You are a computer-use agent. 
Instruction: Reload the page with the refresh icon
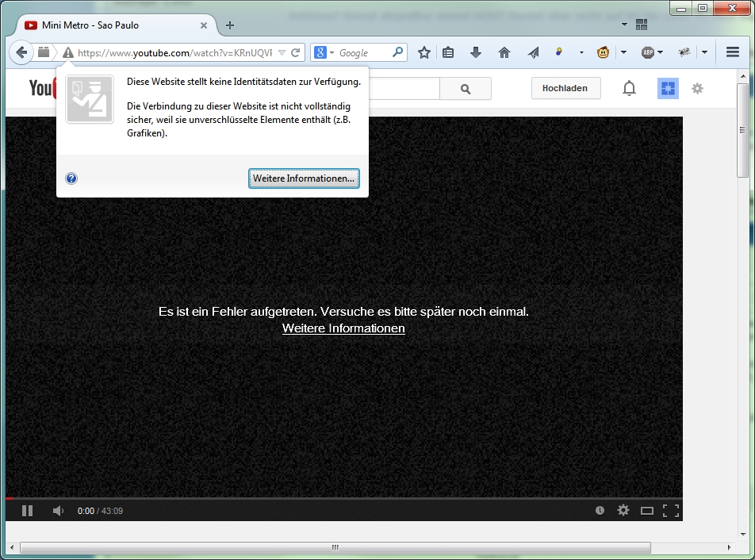point(296,52)
